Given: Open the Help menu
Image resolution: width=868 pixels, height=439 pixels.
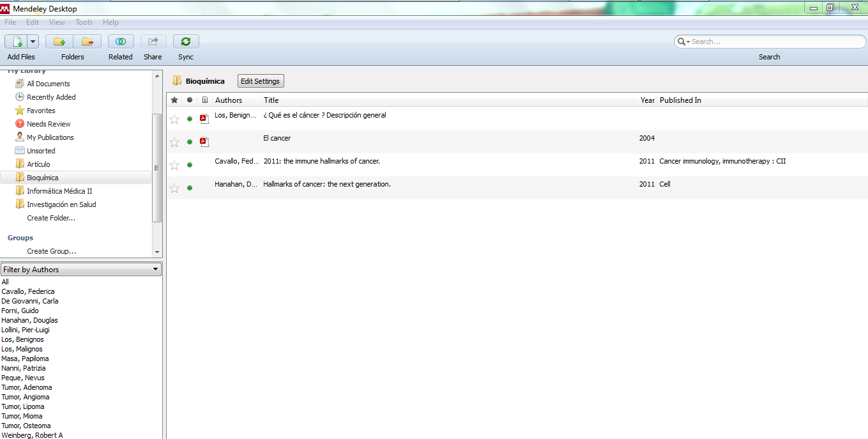Looking at the screenshot, I should click(110, 22).
